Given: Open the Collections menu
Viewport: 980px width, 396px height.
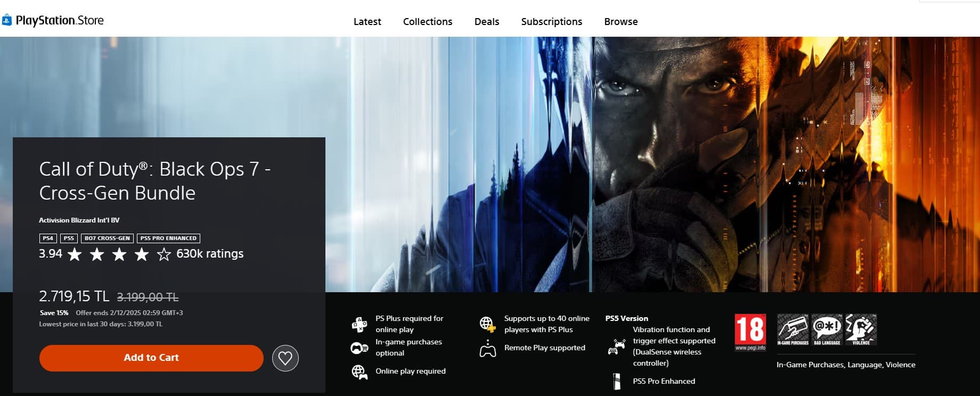Looking at the screenshot, I should (428, 22).
